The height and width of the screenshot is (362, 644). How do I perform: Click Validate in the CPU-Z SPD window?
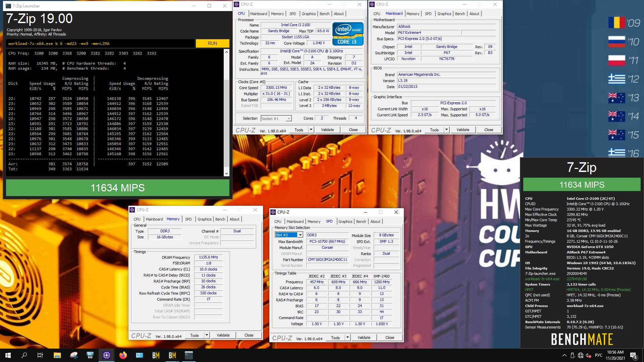364,338
